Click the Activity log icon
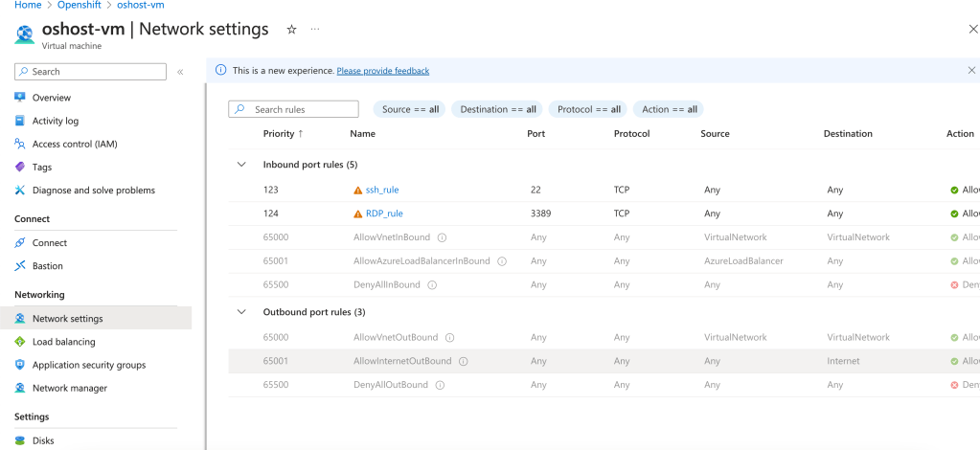980x450 pixels. (20, 121)
